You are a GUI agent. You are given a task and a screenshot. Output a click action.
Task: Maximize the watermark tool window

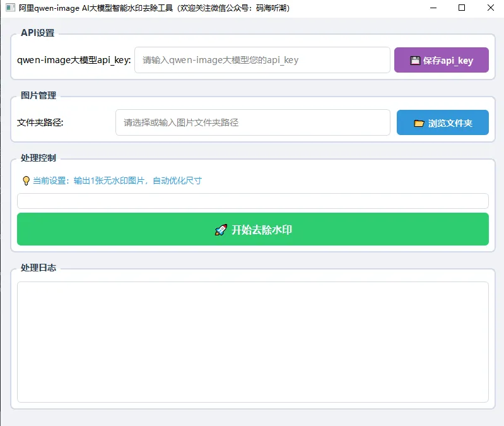462,8
